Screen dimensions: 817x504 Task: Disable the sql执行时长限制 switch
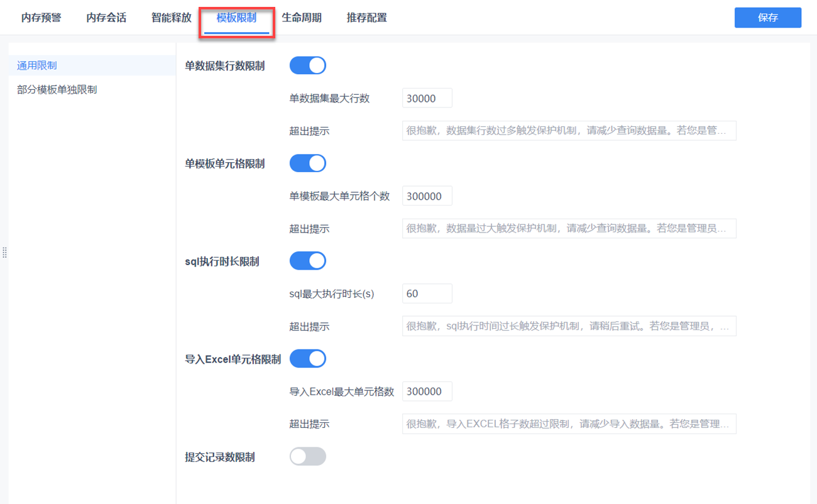(308, 261)
